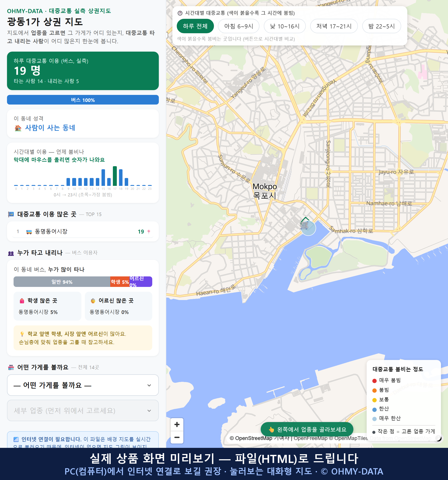Open the 어떤 가게를 볼까요 dropdown
The height and width of the screenshot is (480, 448).
coord(83,385)
